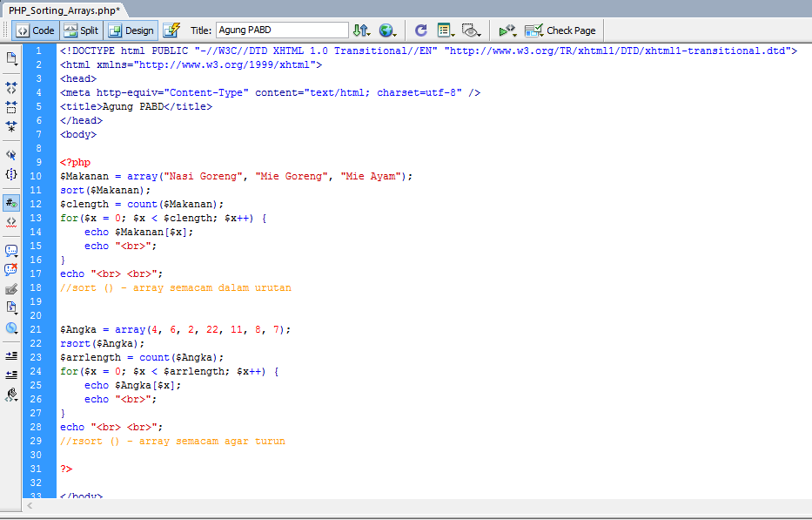Toggle line numbers display
This screenshot has width=812, height=520.
[x=11, y=202]
